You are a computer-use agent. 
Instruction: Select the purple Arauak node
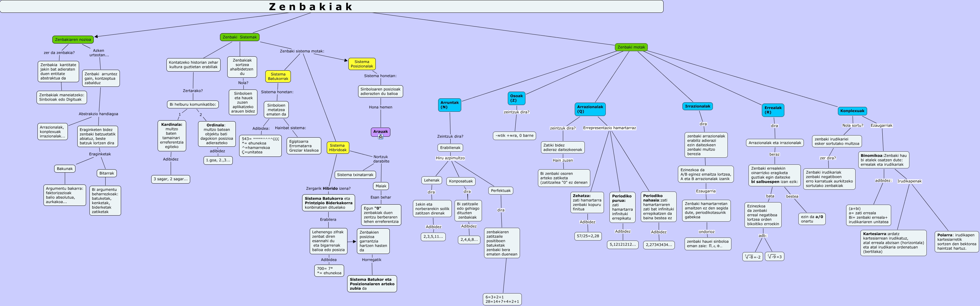(x=380, y=132)
